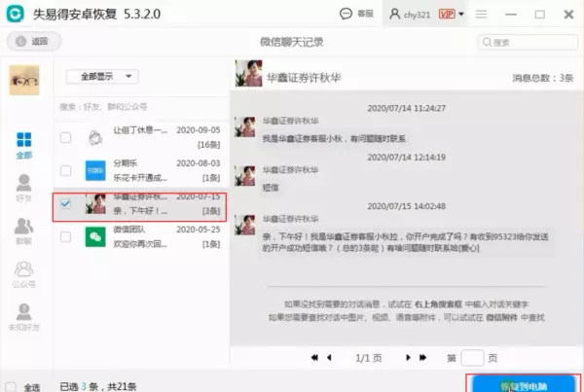Jump to last page of messages
The height and width of the screenshot is (392, 584).
(422, 358)
